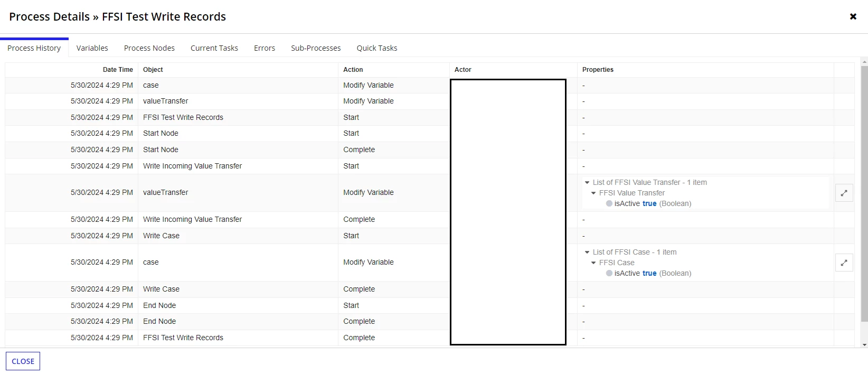Open the Process History tab
Viewport: 868px width, 374px height.
point(34,48)
